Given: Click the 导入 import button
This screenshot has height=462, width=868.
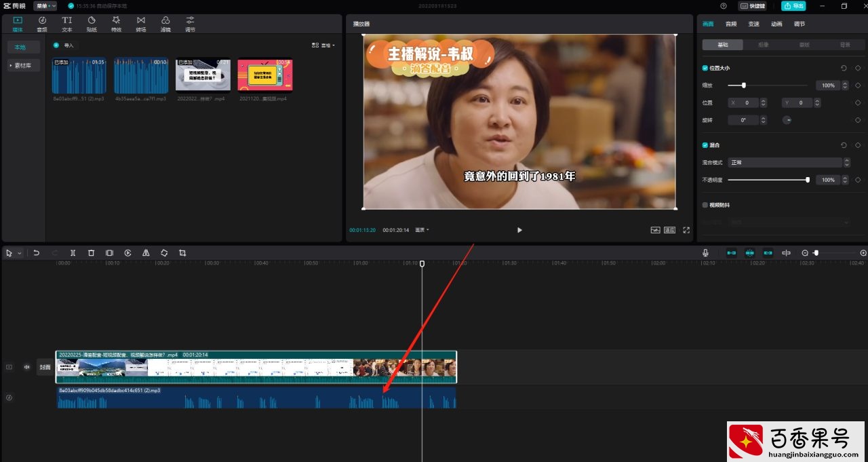Looking at the screenshot, I should pos(64,45).
